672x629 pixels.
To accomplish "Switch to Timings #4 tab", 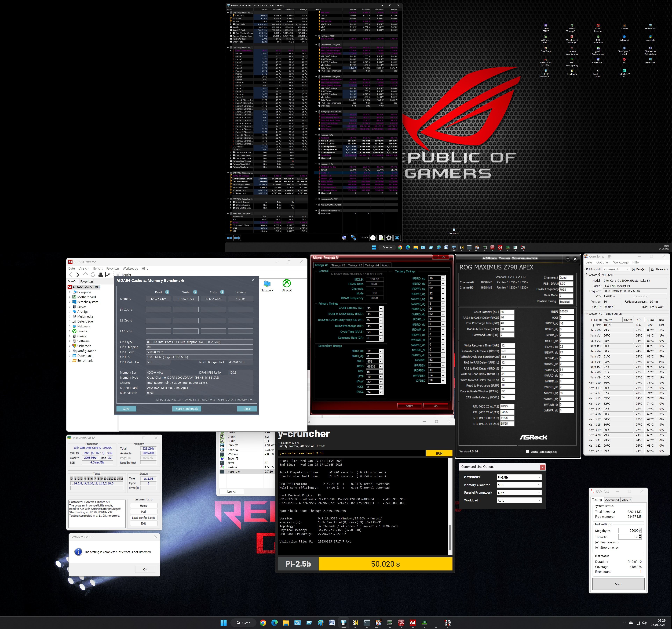I will click(x=372, y=265).
